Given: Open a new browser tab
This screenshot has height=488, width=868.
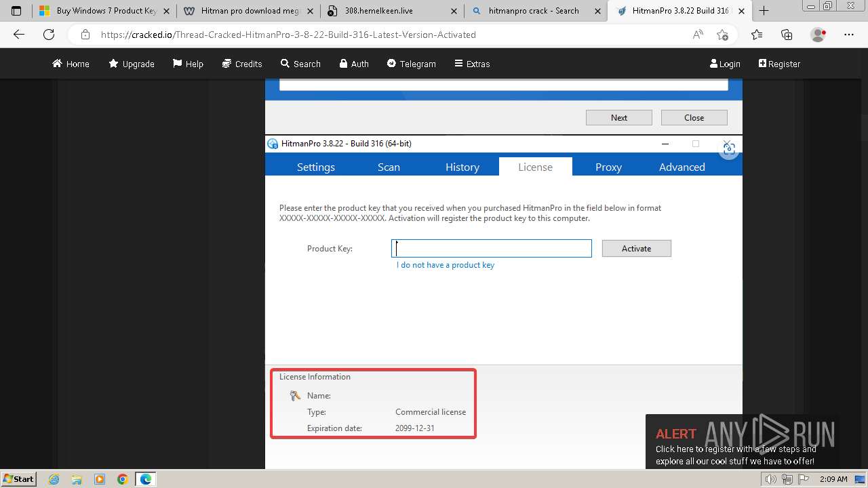Looking at the screenshot, I should pyautogui.click(x=764, y=11).
